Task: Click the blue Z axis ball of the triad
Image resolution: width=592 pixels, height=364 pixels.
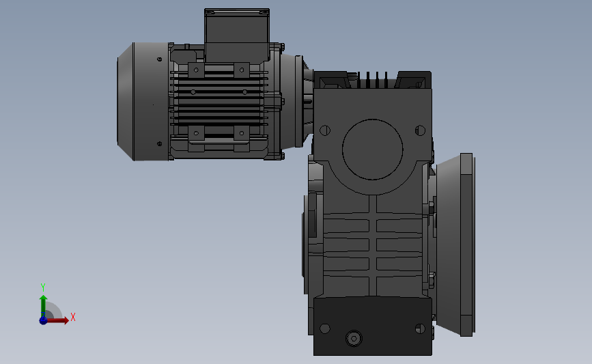Action: [43, 320]
